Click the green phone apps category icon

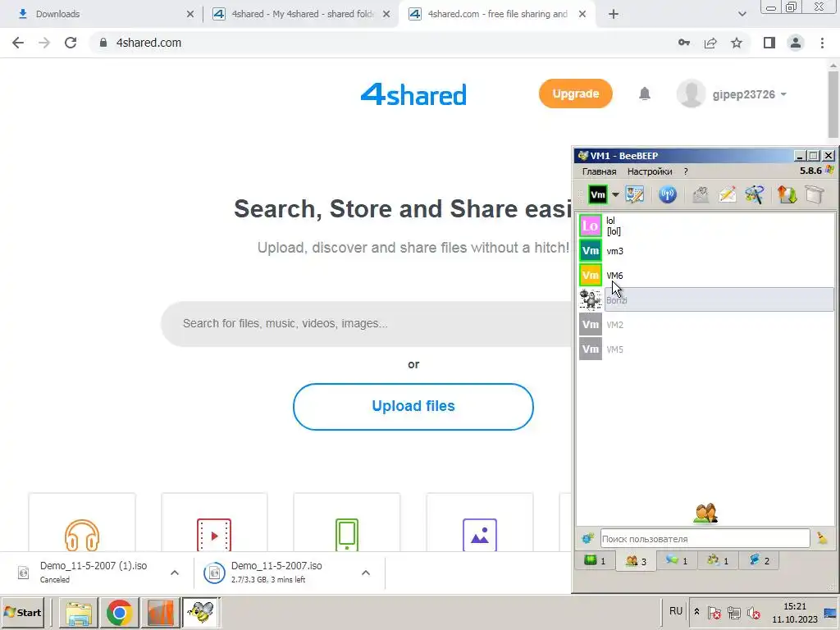[x=347, y=535]
